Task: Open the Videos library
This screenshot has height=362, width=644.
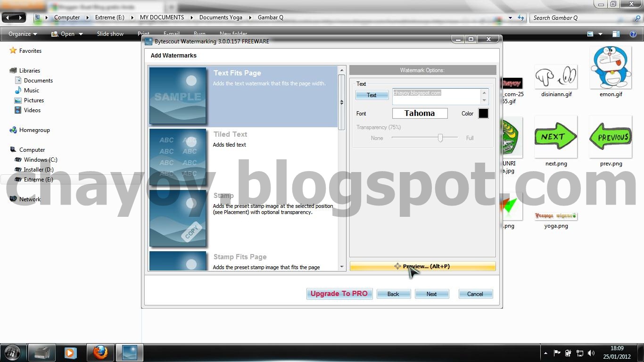Action: pos(32,110)
